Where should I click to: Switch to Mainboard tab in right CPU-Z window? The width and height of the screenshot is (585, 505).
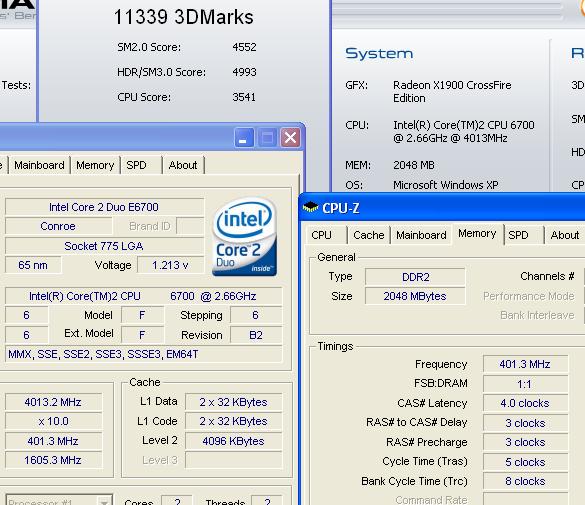click(421, 235)
